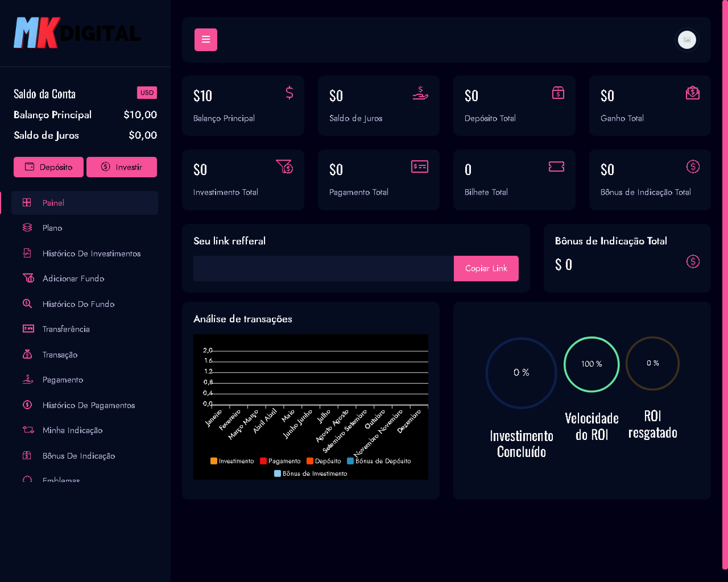Image resolution: width=728 pixels, height=582 pixels.
Task: Toggle the pink hamburger sidebar menu button
Action: (x=206, y=39)
